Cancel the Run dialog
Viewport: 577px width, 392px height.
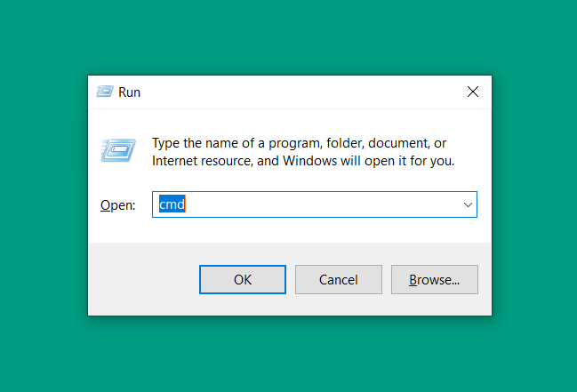tap(339, 279)
